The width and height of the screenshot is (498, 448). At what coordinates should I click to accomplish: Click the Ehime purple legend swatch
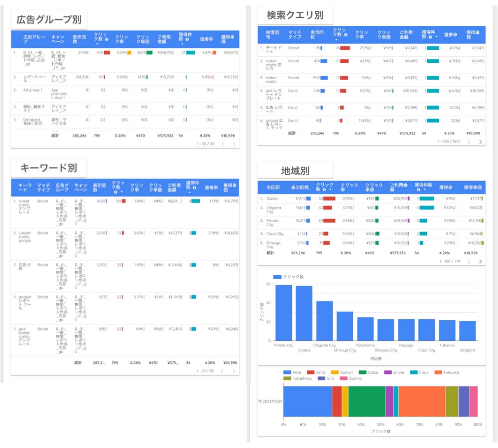click(x=388, y=372)
